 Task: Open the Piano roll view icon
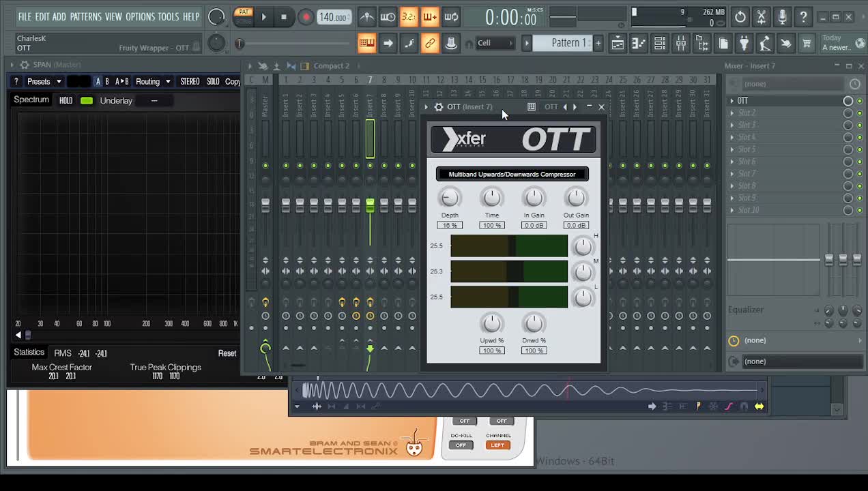(639, 44)
